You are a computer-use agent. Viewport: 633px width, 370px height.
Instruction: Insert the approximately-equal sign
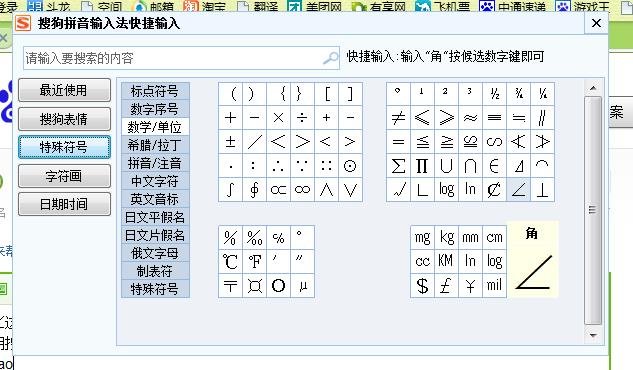tap(470, 118)
